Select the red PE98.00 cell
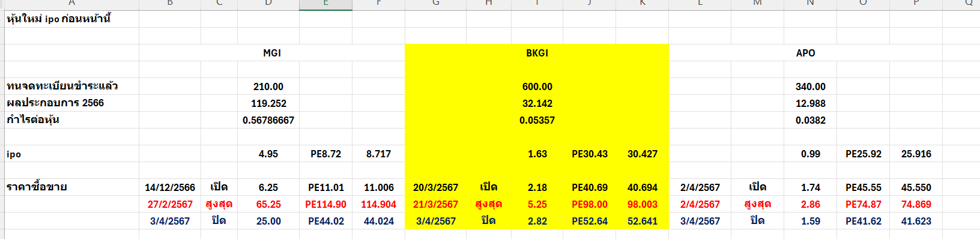This screenshot has height=239, width=980. [590, 204]
